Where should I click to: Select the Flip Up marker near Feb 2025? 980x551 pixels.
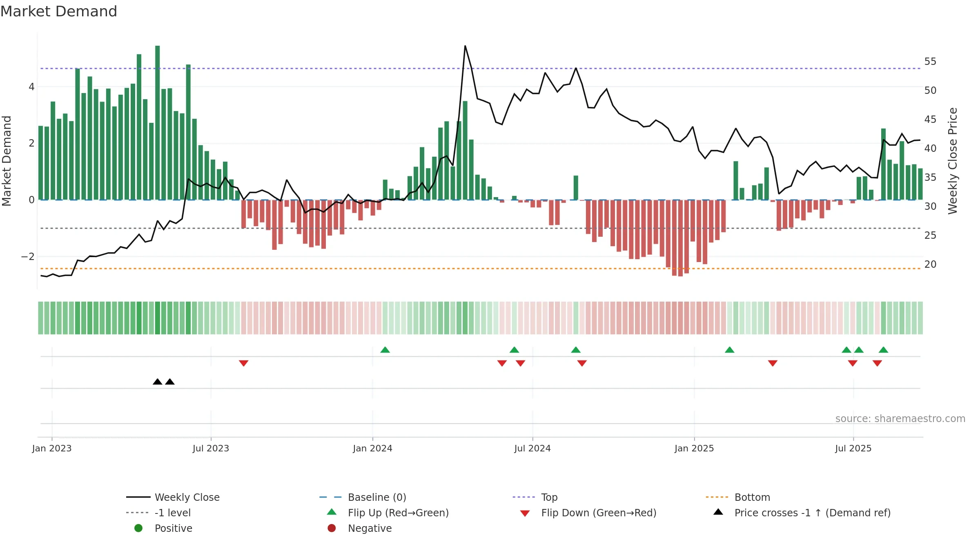(x=730, y=350)
